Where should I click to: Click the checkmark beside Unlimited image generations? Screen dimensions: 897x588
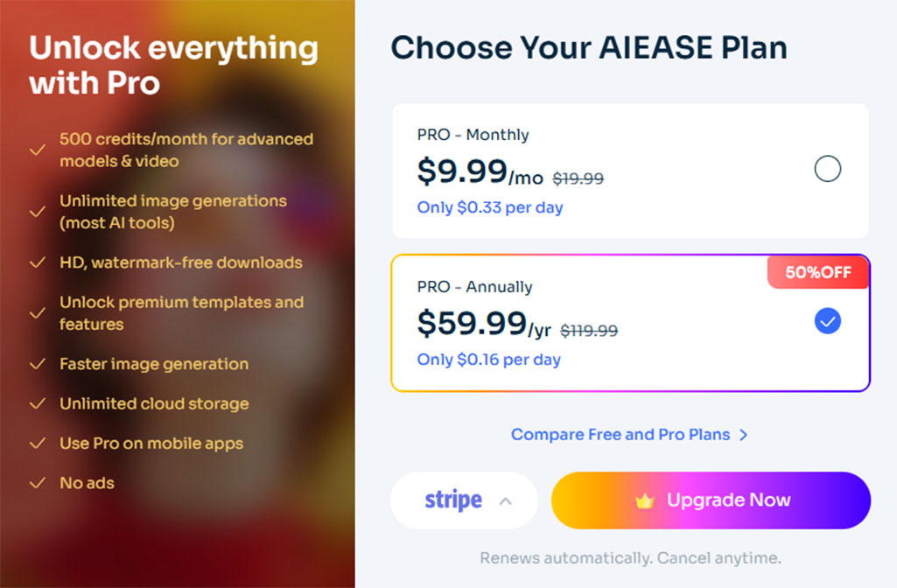(38, 213)
